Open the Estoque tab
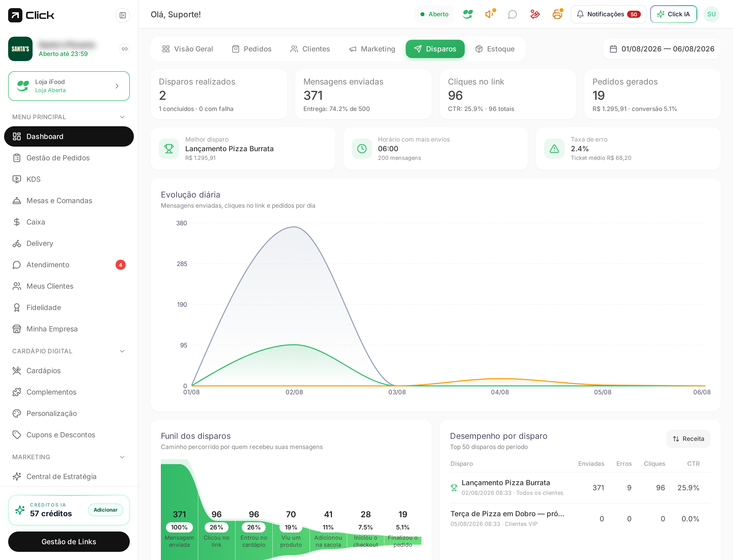This screenshot has width=733, height=560. click(x=495, y=49)
